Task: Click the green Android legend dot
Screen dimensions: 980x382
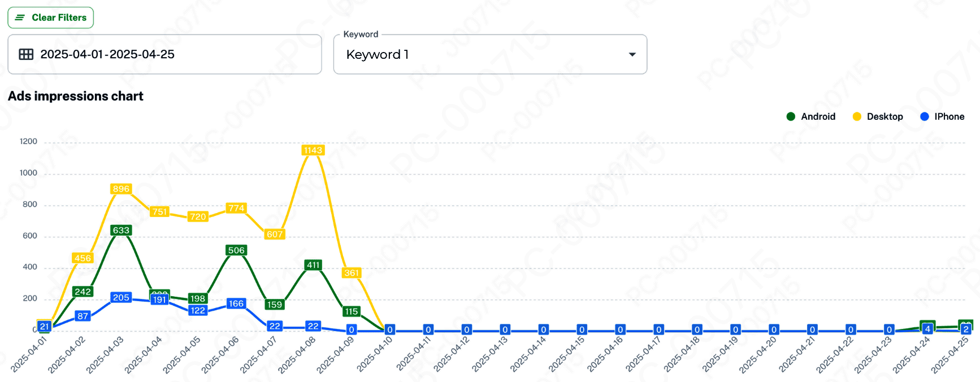Action: coord(791,116)
